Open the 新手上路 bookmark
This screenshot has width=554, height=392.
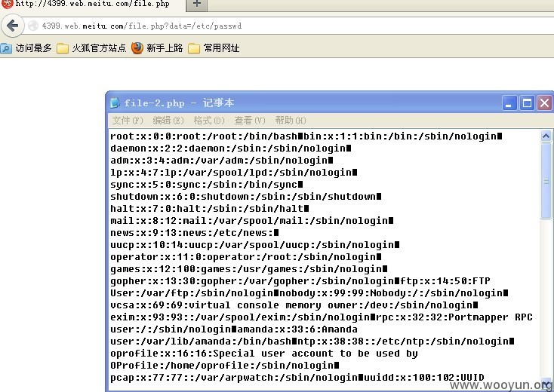click(x=157, y=47)
